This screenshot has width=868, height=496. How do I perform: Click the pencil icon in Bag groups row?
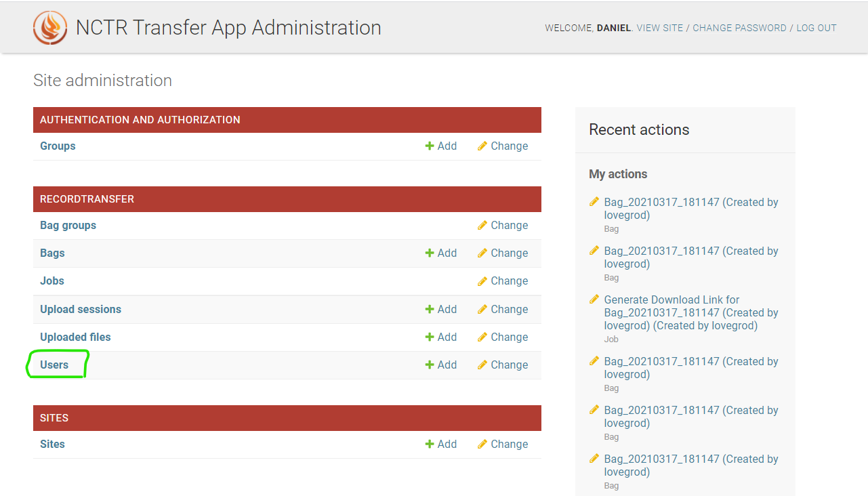click(482, 225)
